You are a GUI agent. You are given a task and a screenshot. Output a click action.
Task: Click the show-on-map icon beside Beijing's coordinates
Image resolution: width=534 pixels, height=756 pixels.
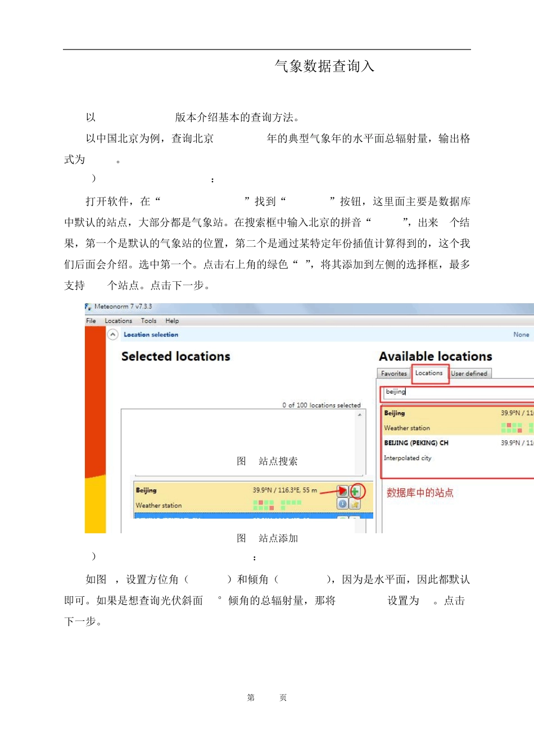click(x=342, y=491)
